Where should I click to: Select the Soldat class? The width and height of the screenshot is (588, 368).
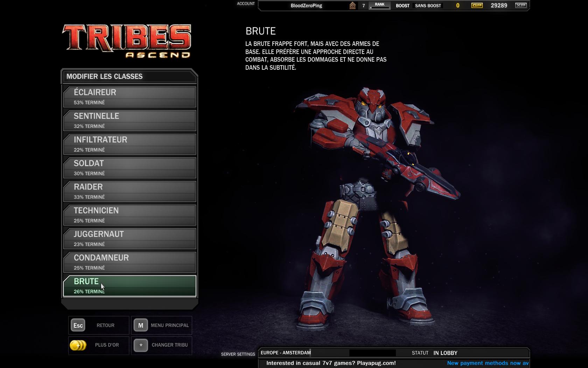click(129, 168)
